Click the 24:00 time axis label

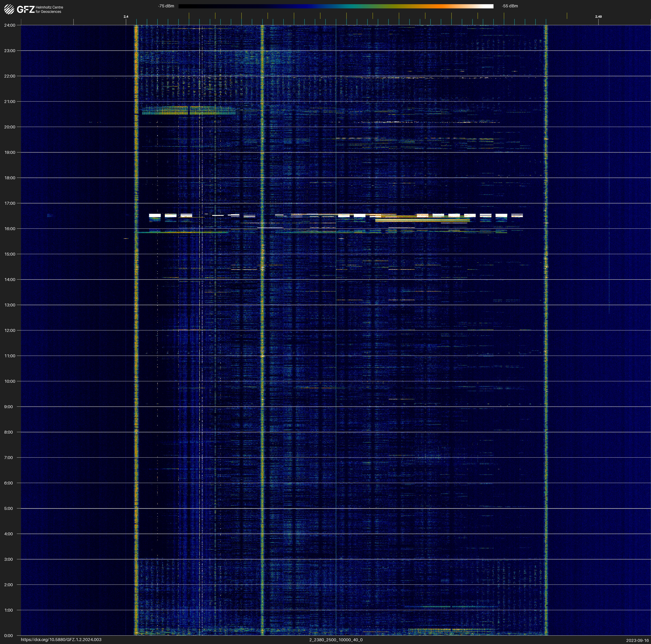pyautogui.click(x=9, y=25)
